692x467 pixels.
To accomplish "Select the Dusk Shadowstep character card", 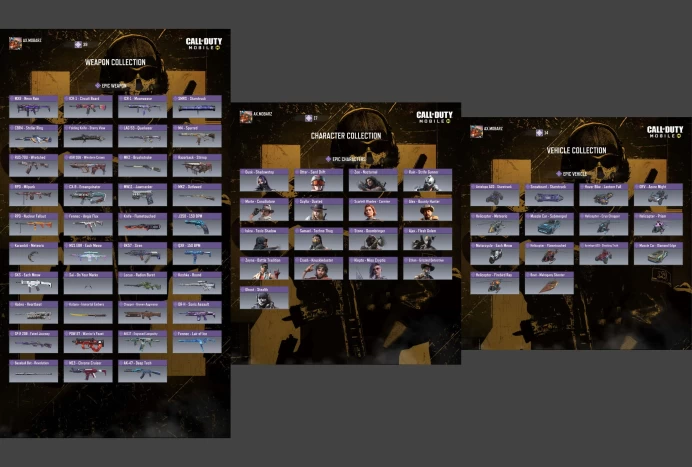I will click(264, 180).
